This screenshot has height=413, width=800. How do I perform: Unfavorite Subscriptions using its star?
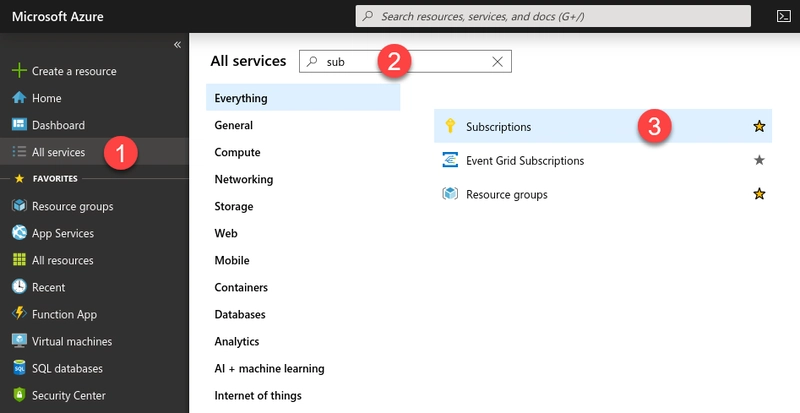[x=759, y=127]
